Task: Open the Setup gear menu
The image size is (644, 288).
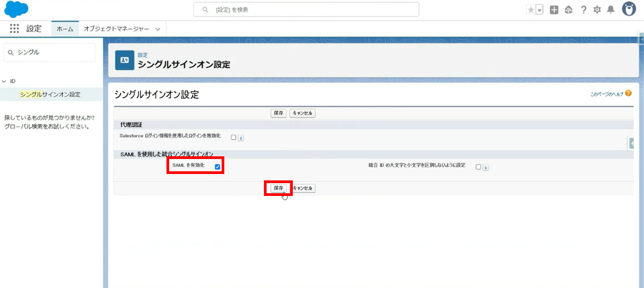Action: (x=597, y=10)
